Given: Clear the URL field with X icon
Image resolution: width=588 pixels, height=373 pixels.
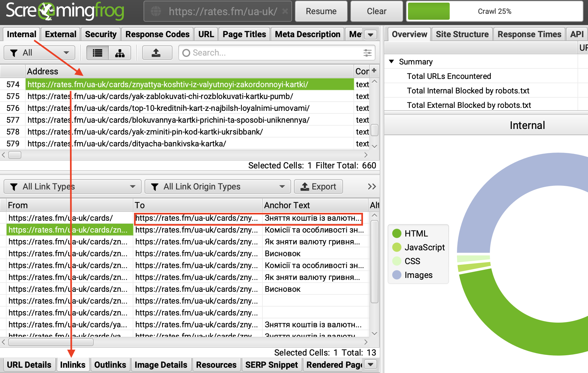Looking at the screenshot, I should (285, 12).
